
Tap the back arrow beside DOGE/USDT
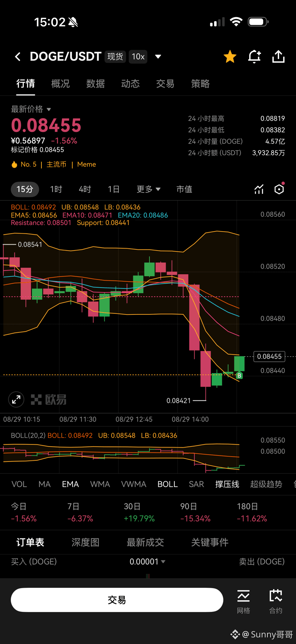18,57
